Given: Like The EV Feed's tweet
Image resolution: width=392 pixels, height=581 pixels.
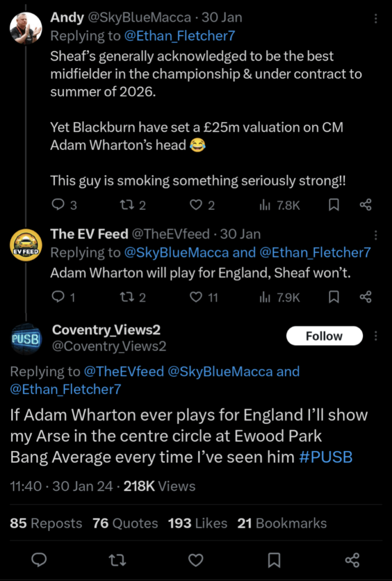Looking at the screenshot, I should click(x=196, y=297).
